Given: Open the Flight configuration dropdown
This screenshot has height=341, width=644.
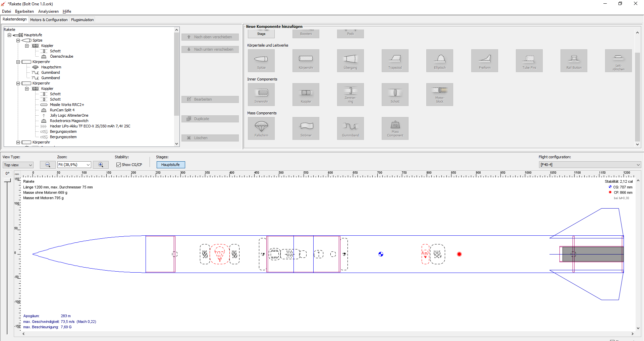Looking at the screenshot, I should pos(590,165).
